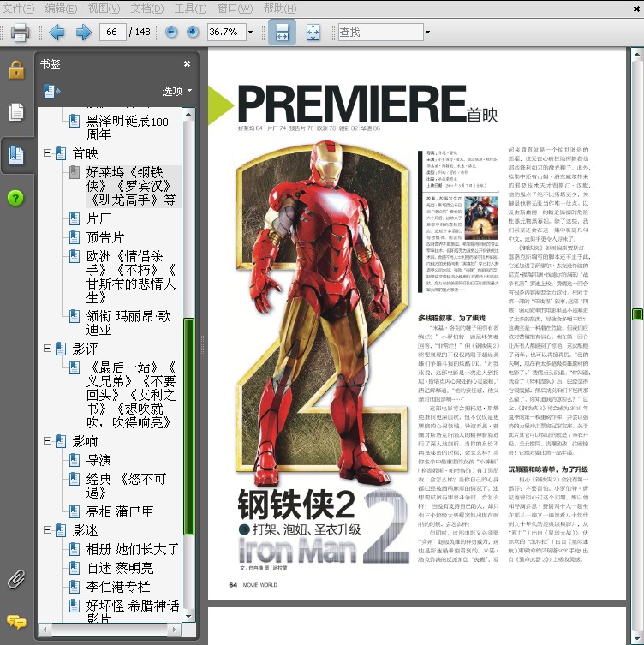Viewport: 644px width, 645px height.
Task: Open the 工具(T) menu
Action: point(190,9)
